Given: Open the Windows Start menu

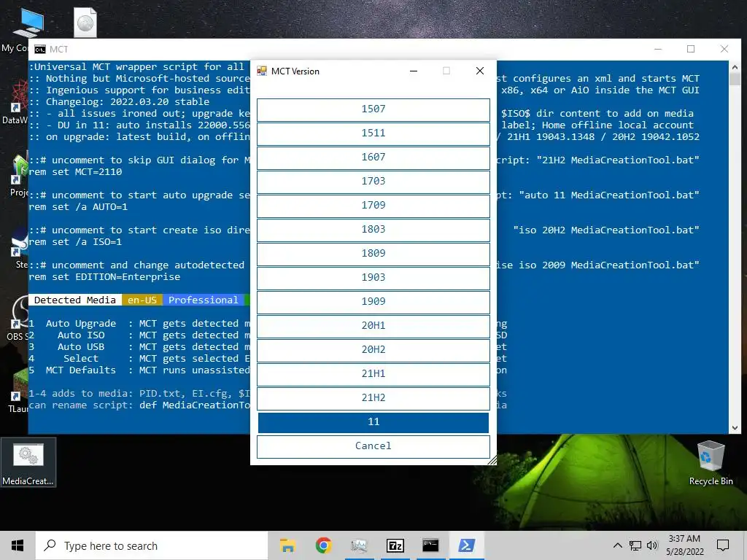Looking at the screenshot, I should pyautogui.click(x=18, y=545).
